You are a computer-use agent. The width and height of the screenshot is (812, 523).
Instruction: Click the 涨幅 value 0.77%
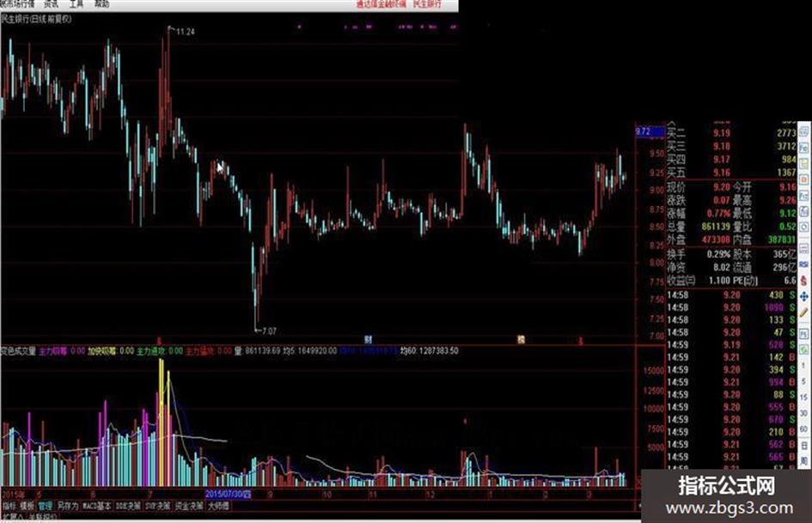(x=719, y=213)
